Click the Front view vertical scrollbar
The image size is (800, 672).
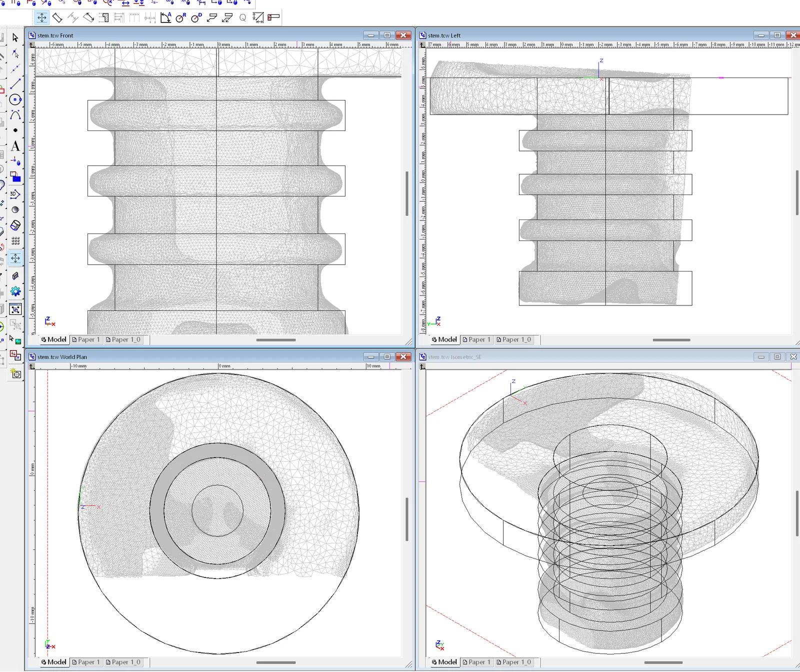click(x=407, y=193)
